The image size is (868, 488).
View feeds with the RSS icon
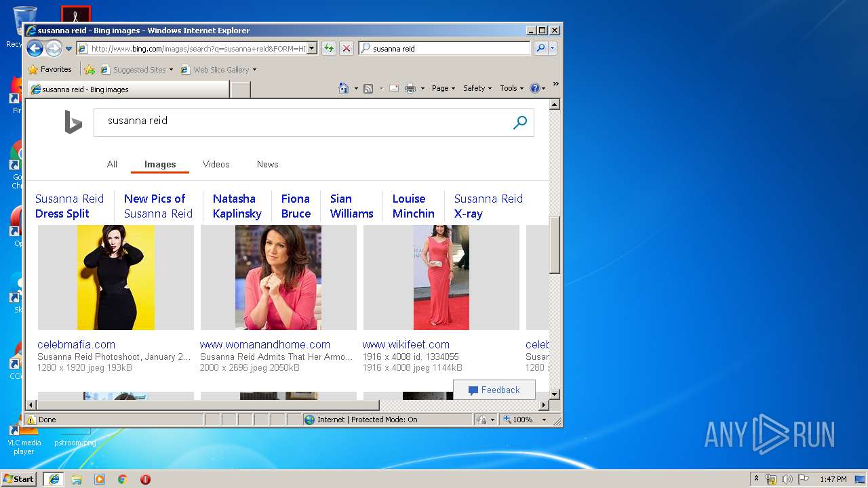pos(368,88)
